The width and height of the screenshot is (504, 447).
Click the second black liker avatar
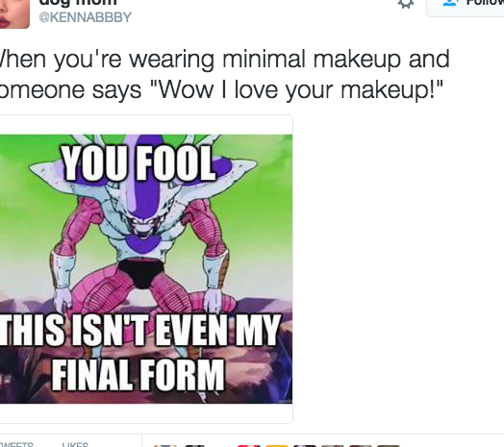click(x=193, y=446)
